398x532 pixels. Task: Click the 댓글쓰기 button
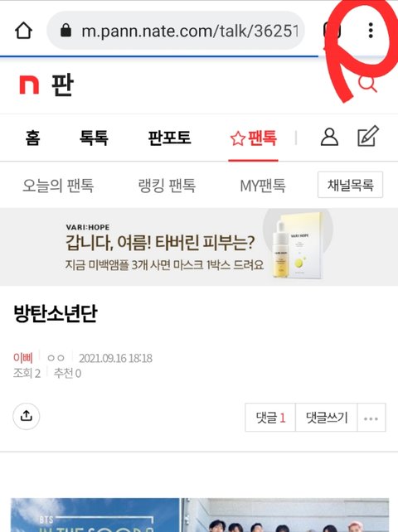click(x=327, y=418)
